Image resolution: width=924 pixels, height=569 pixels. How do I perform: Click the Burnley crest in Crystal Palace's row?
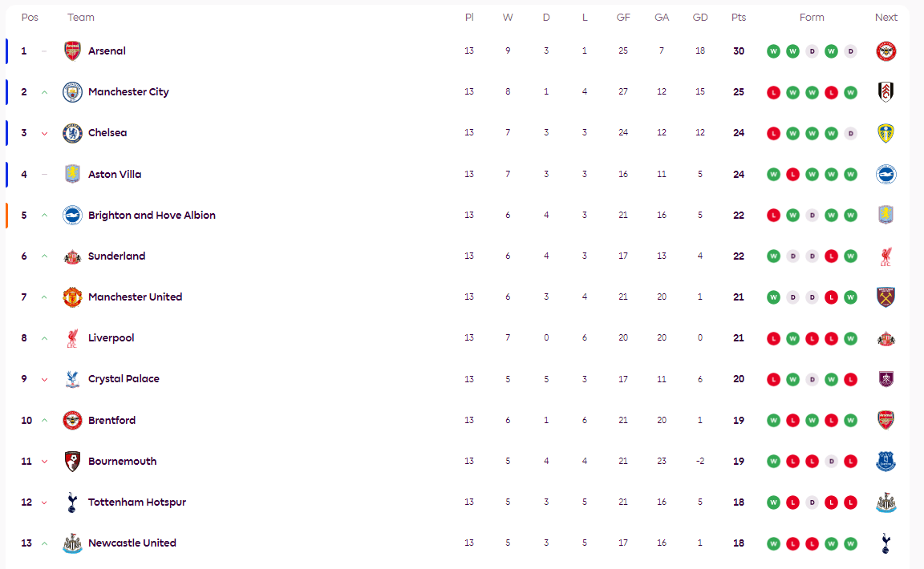coord(885,379)
